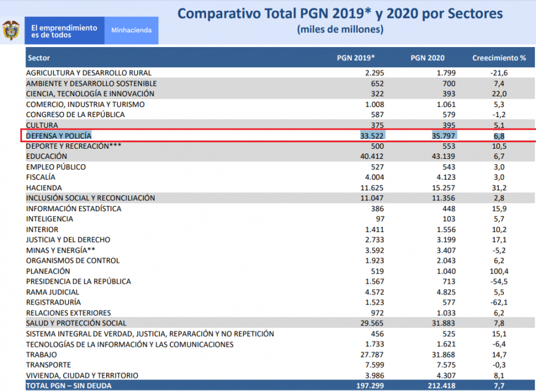
Task: Click the '(miles de millones)' subtitle
Action: 340,29
